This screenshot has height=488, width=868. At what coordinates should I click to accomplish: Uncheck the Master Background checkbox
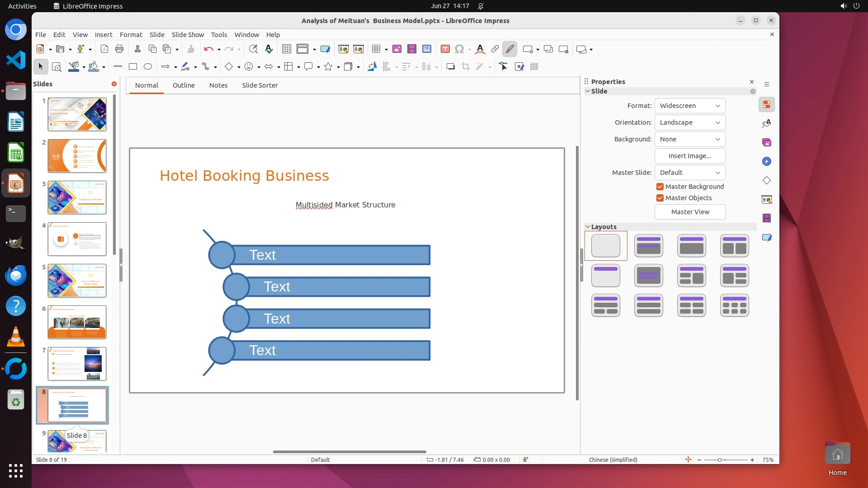(x=660, y=187)
